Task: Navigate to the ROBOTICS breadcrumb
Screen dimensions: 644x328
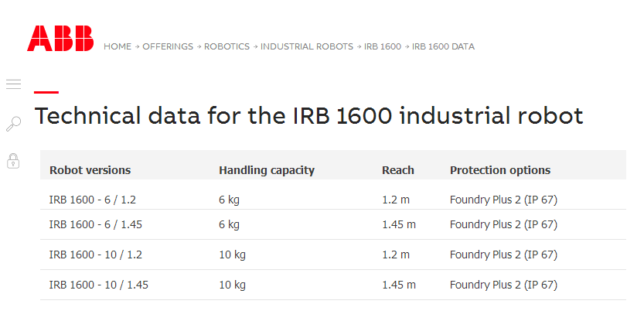Action: pos(227,46)
